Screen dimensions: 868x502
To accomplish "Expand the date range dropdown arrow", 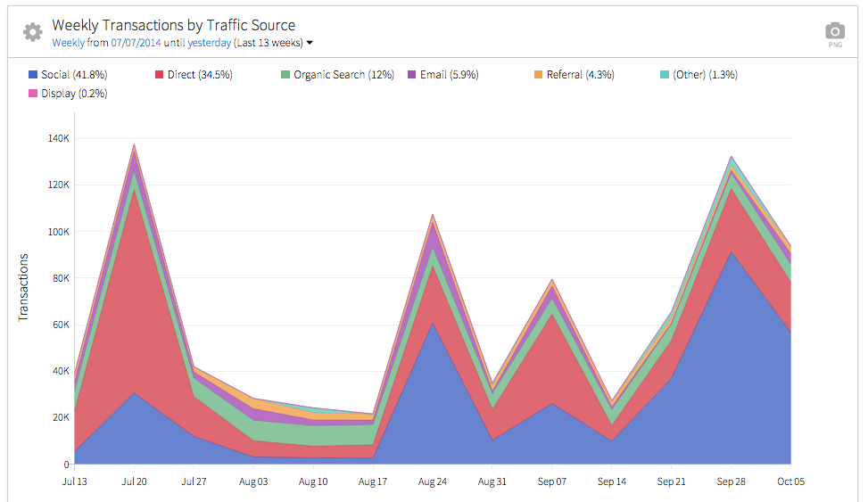I will pos(310,43).
